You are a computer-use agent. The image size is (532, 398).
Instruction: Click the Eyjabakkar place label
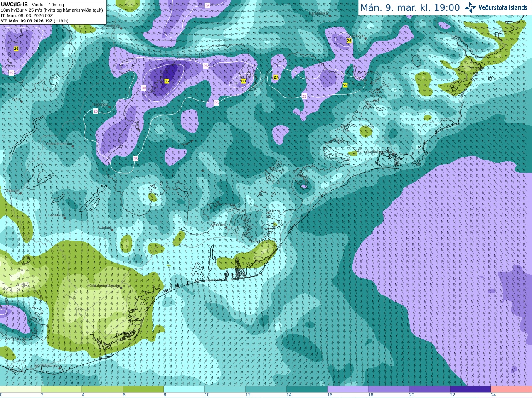(355, 36)
